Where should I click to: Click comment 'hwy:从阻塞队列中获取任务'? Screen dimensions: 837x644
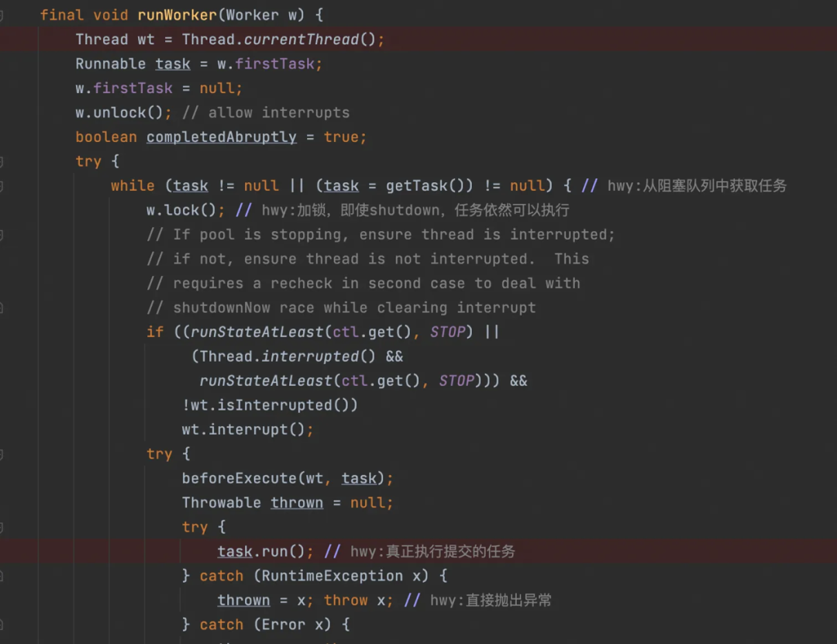[697, 186]
